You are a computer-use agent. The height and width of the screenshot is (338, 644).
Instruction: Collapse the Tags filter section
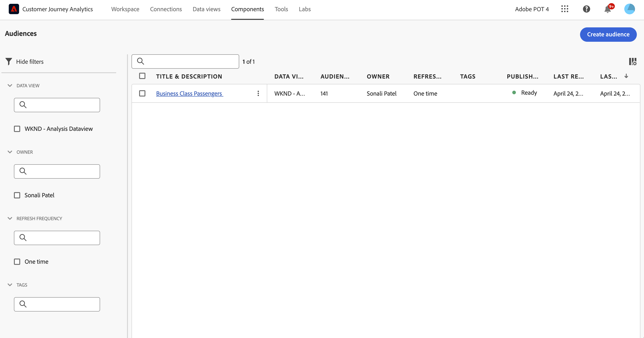point(10,285)
